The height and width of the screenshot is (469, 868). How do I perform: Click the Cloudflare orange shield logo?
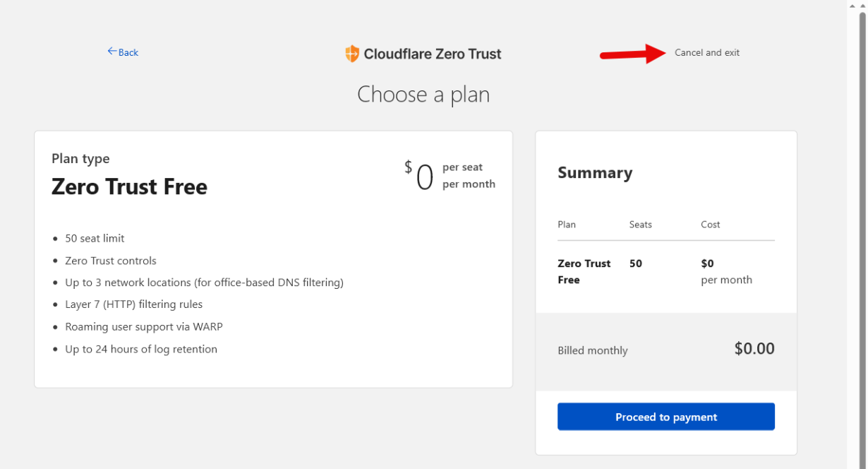tap(352, 54)
